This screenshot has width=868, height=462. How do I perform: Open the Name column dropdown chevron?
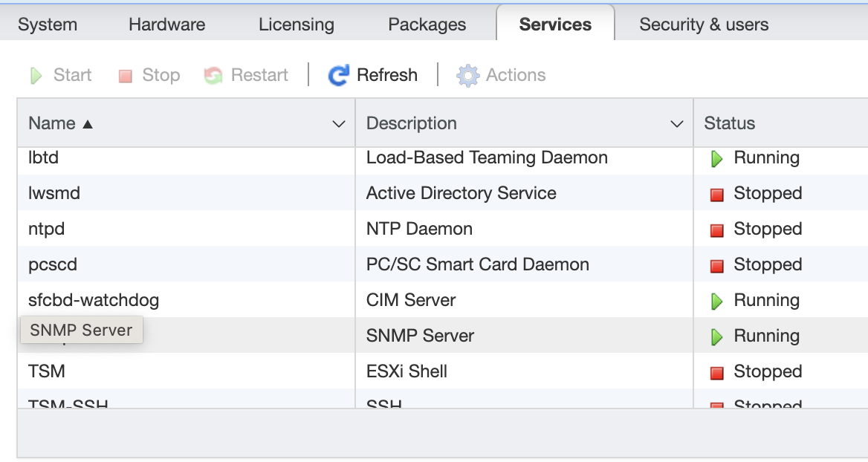[x=339, y=124]
